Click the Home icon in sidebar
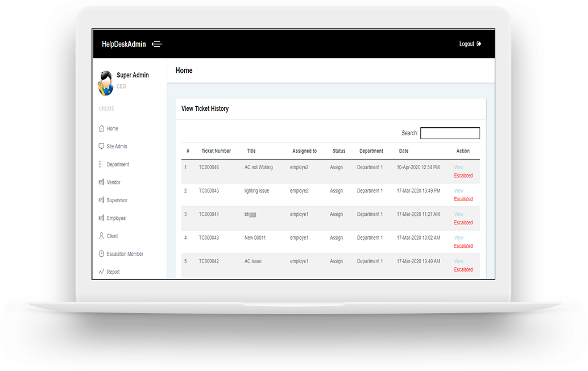Viewport: 588px width, 371px height. coord(101,128)
